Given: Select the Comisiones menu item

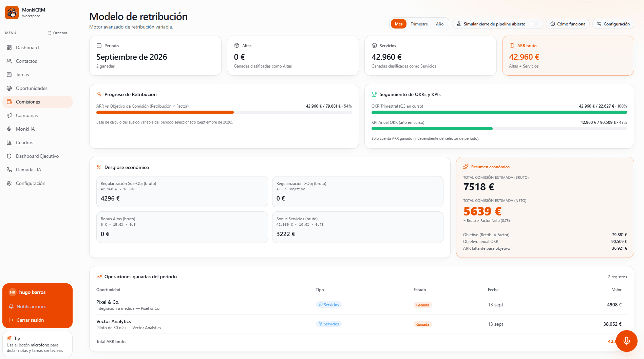Looking at the screenshot, I should pos(37,102).
